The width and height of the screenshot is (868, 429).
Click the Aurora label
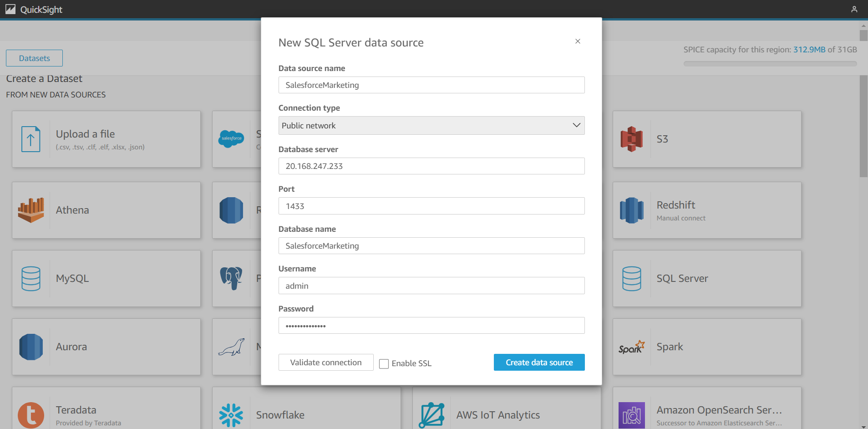coord(71,347)
